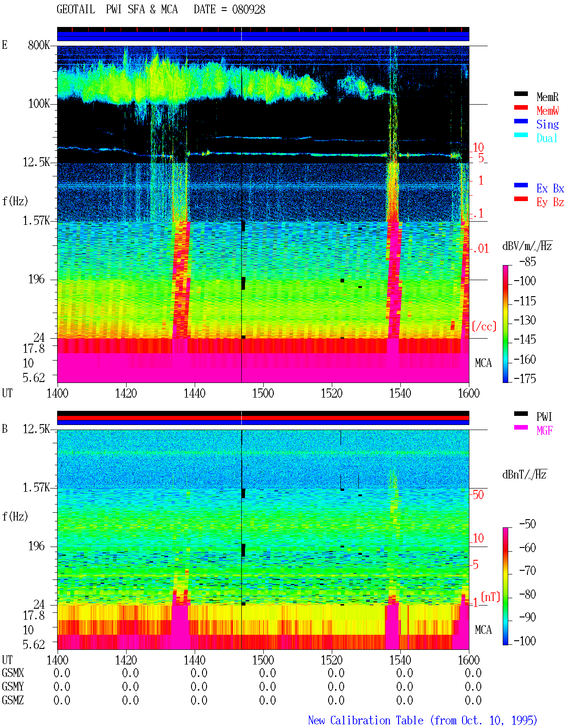Click the MGF legend label
Image resolution: width=585 pixels, height=728 pixels.
click(x=545, y=430)
